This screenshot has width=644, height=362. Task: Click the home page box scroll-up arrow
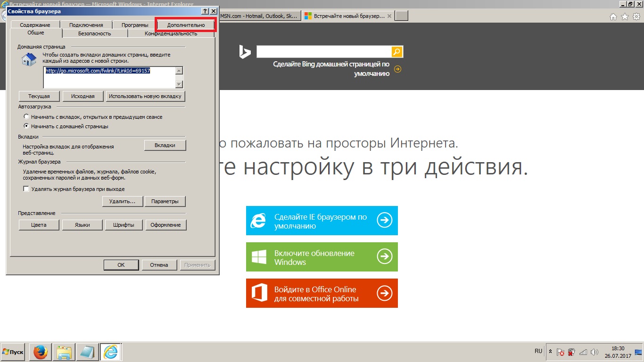point(179,71)
